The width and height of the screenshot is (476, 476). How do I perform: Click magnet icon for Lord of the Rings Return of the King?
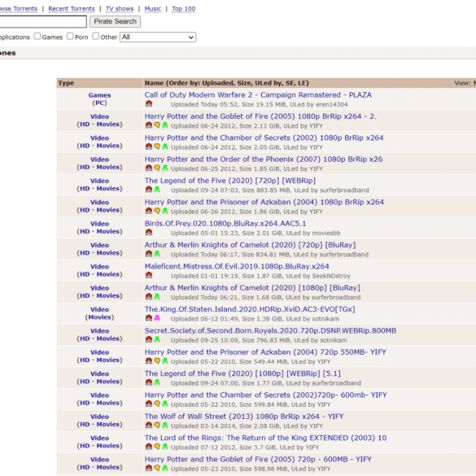[x=149, y=447]
